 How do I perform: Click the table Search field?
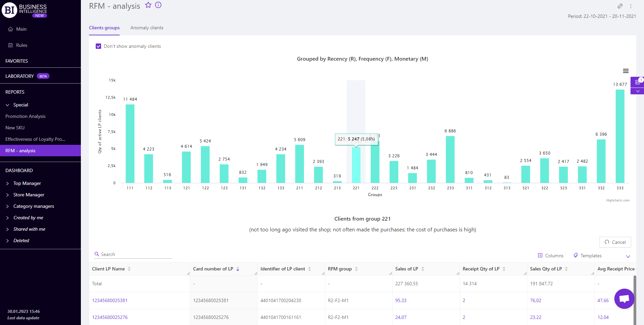tap(135, 255)
